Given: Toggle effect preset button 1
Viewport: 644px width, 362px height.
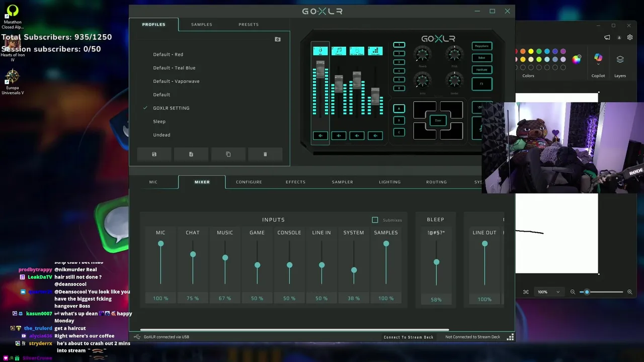Looking at the screenshot, I should point(399,45).
